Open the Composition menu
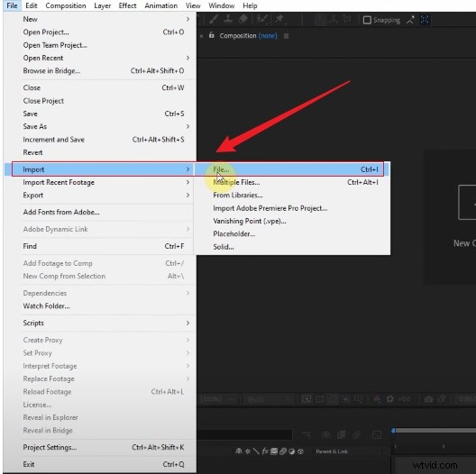 point(66,5)
